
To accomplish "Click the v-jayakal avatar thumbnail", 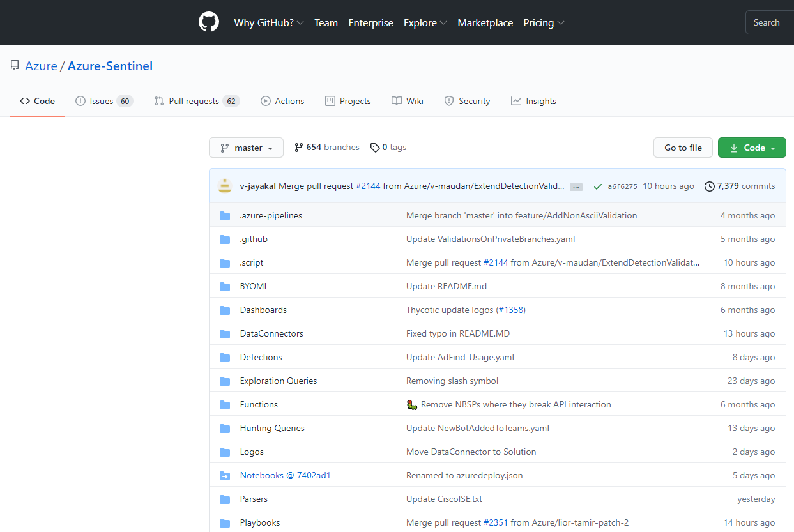I will (225, 186).
